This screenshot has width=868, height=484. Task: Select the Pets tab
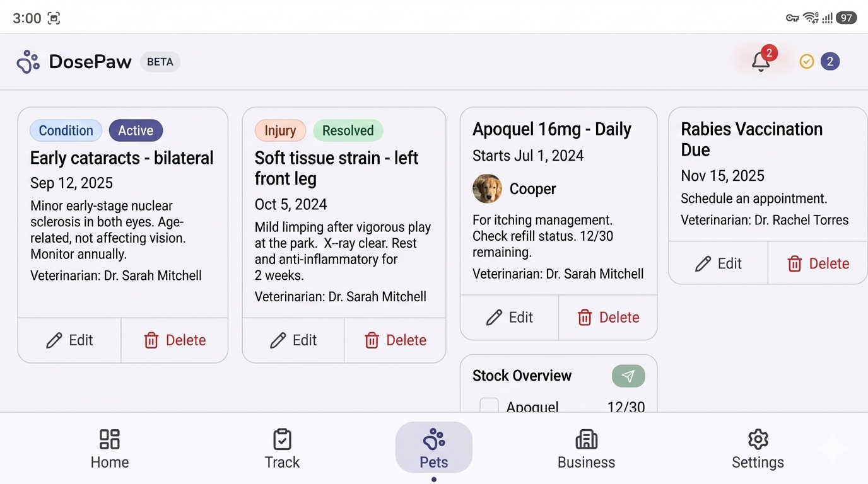point(434,448)
